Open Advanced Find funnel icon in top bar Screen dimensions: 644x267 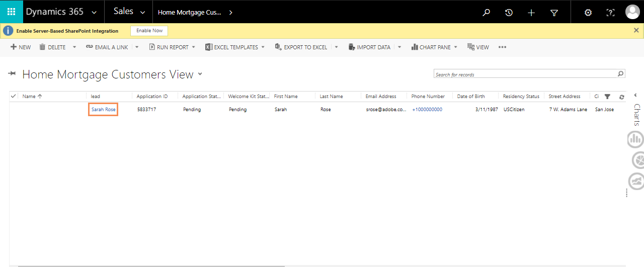point(554,13)
